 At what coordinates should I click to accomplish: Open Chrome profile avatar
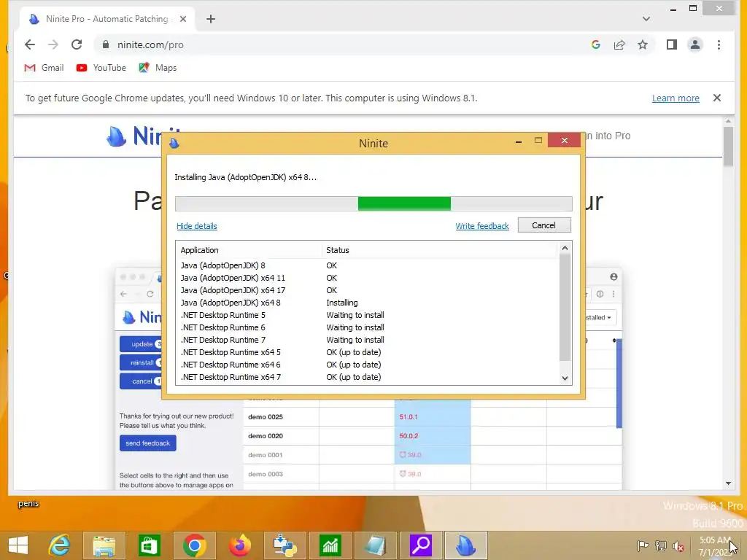[x=695, y=44]
